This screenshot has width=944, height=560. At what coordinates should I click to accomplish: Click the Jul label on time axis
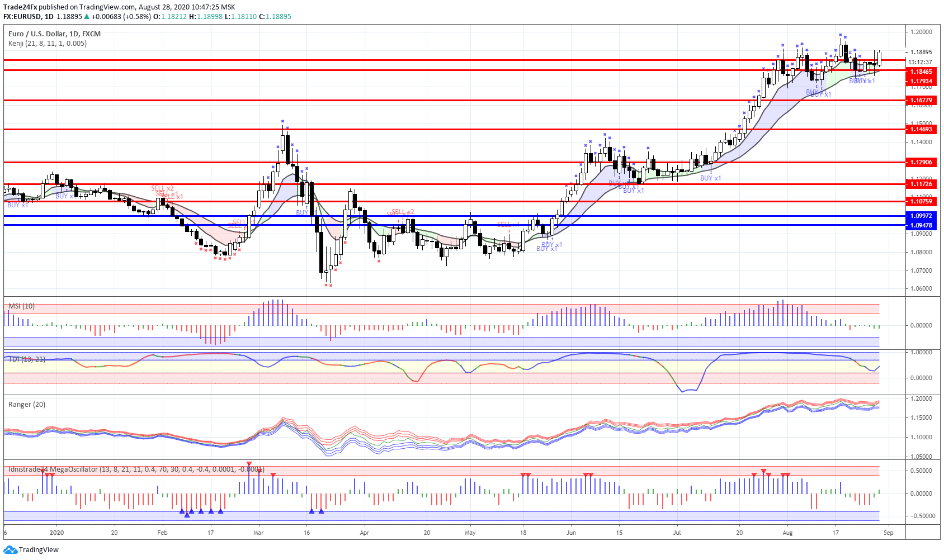pos(677,533)
